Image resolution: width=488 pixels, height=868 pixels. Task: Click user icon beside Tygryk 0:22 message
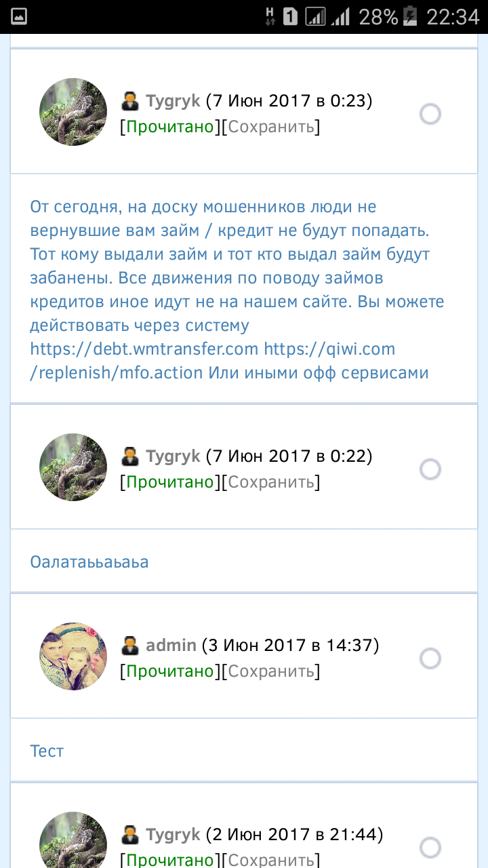tap(129, 456)
